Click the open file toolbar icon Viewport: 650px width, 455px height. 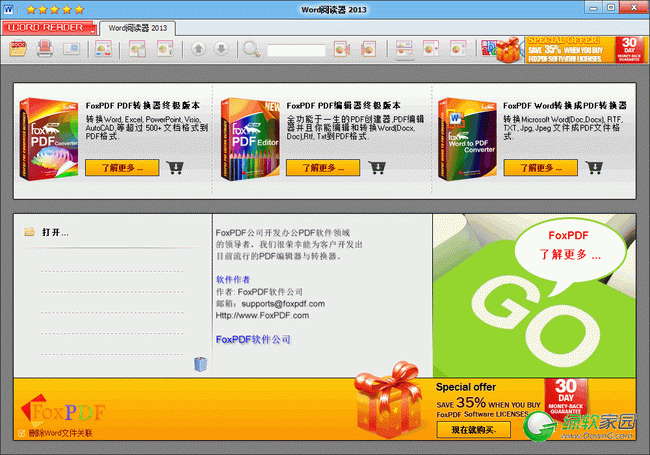[16, 49]
